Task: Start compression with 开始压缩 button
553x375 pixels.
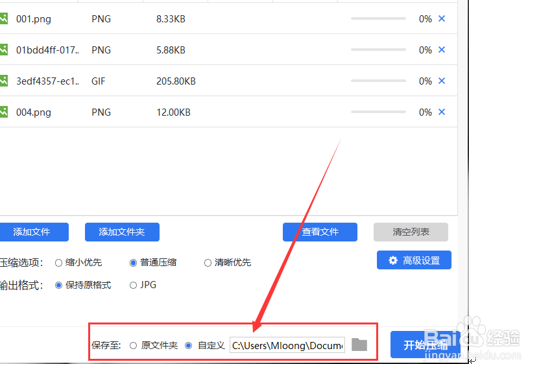Action: coord(425,345)
